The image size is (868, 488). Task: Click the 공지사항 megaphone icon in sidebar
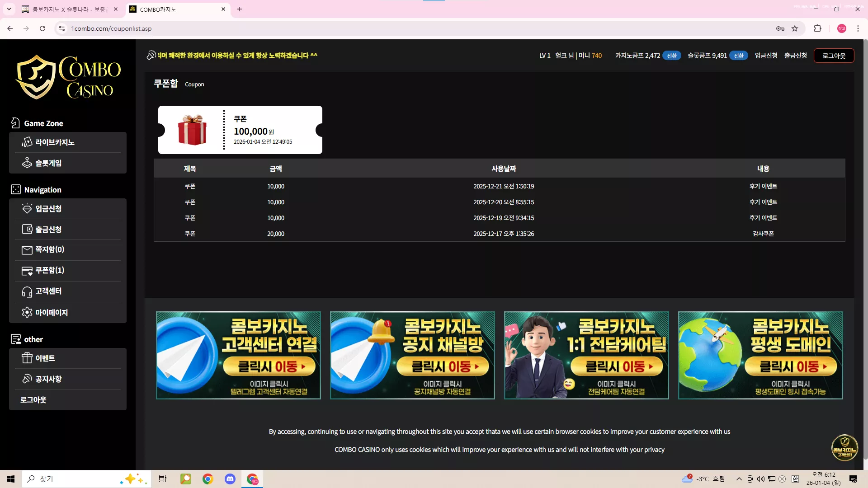[x=27, y=379]
